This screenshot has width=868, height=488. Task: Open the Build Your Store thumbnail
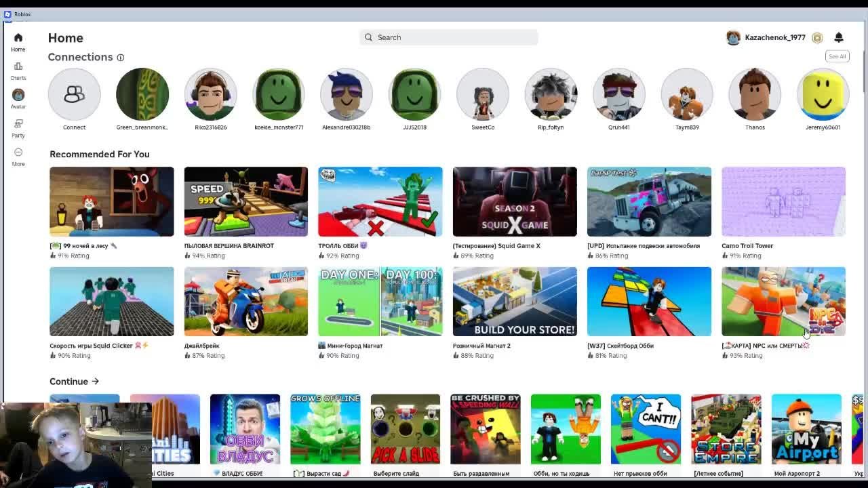[515, 302]
